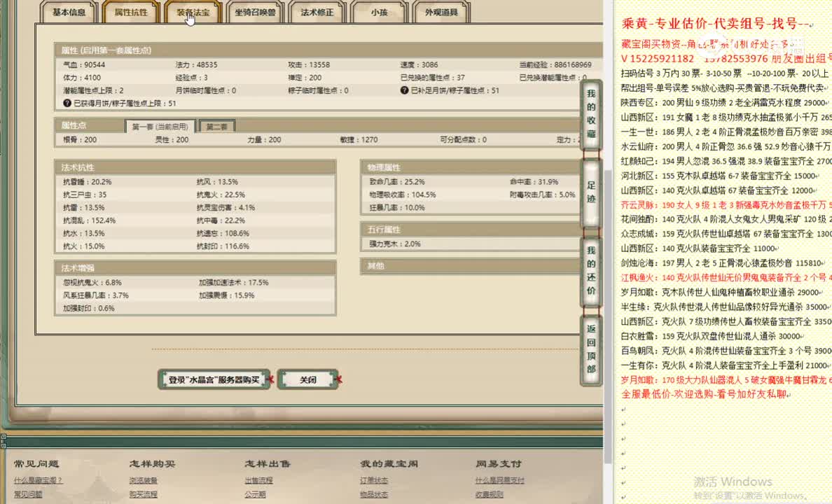832x504 pixels.
Task: Click the help icon beside 已补足月饼/粽子属性点
Action: click(x=404, y=91)
